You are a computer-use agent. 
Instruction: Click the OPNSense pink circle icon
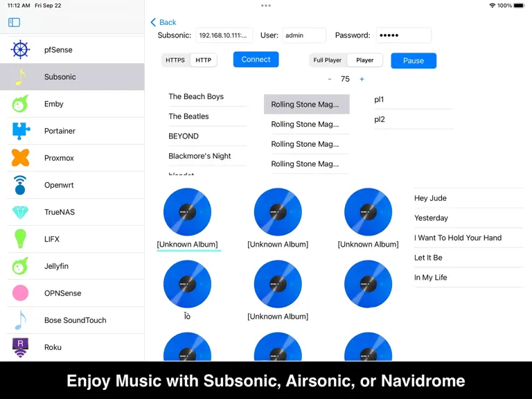[20, 293]
